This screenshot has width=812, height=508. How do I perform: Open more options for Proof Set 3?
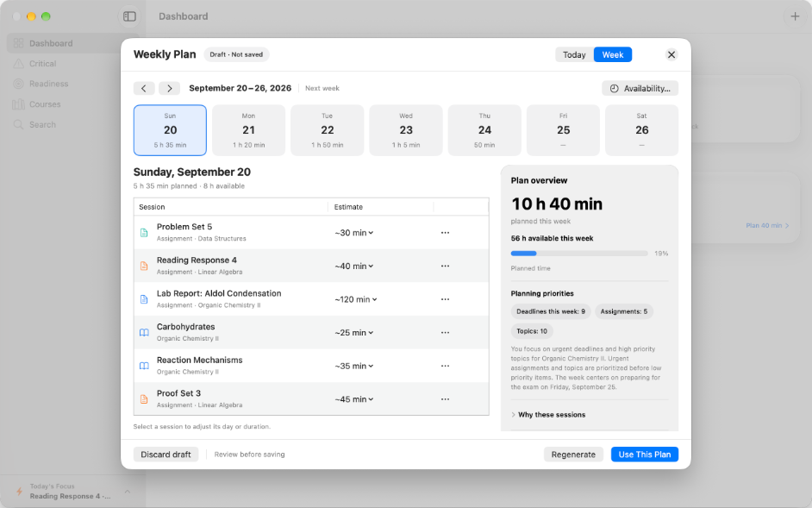coord(445,399)
